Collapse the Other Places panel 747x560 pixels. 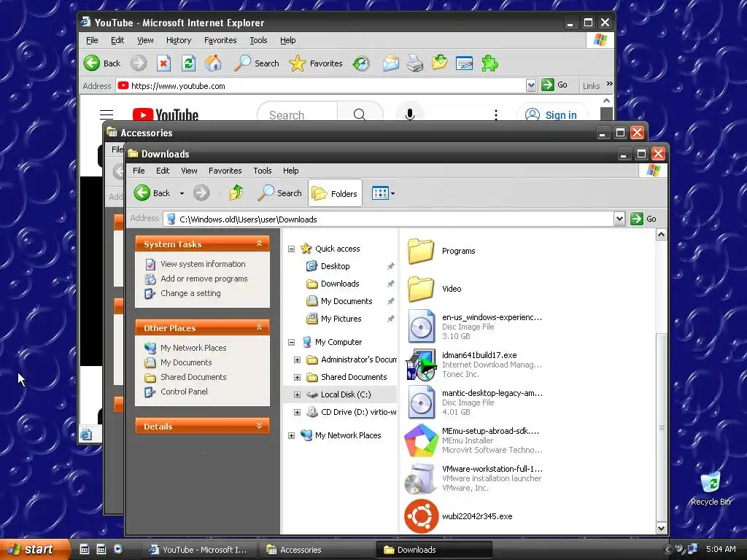tap(259, 327)
